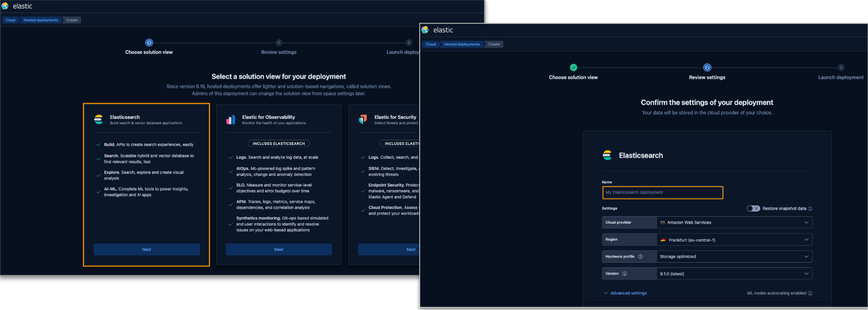Viewport: 868px width, 310px height.
Task: Click Next on the Elasticsearch card
Action: [147, 250]
